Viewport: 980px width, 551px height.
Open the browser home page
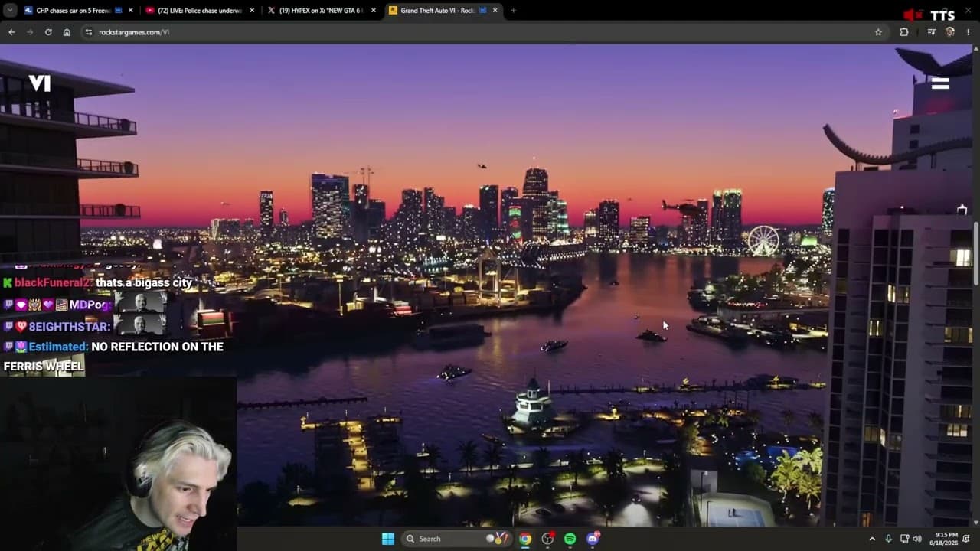67,32
